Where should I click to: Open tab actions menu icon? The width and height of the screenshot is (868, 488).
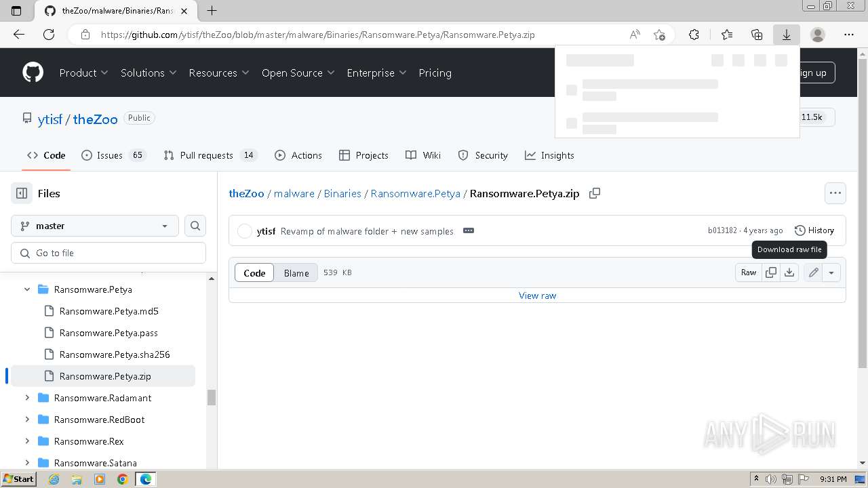17,11
